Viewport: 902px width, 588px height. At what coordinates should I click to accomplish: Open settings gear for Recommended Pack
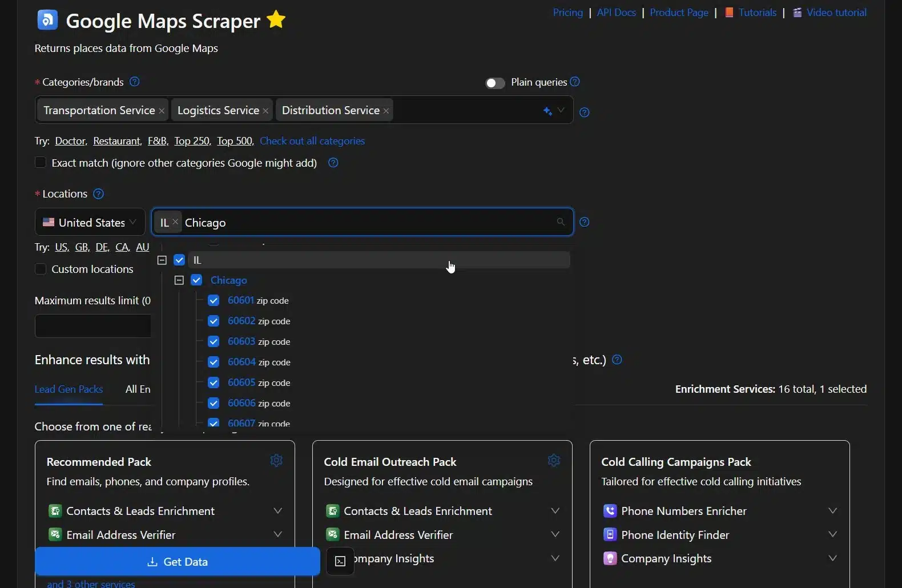(x=276, y=461)
